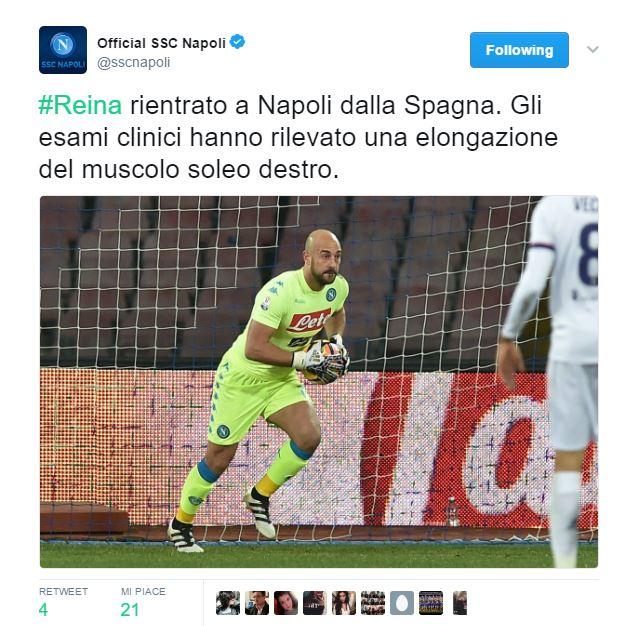Image resolution: width=638 pixels, height=626 pixels.
Task: Expand the tweet options chevron
Action: pos(593,50)
